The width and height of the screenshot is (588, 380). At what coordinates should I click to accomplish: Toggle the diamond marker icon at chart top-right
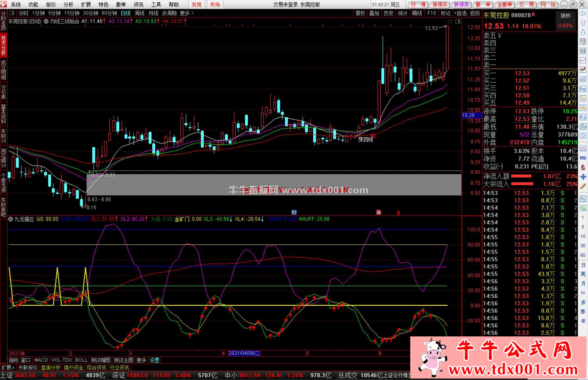click(x=450, y=21)
